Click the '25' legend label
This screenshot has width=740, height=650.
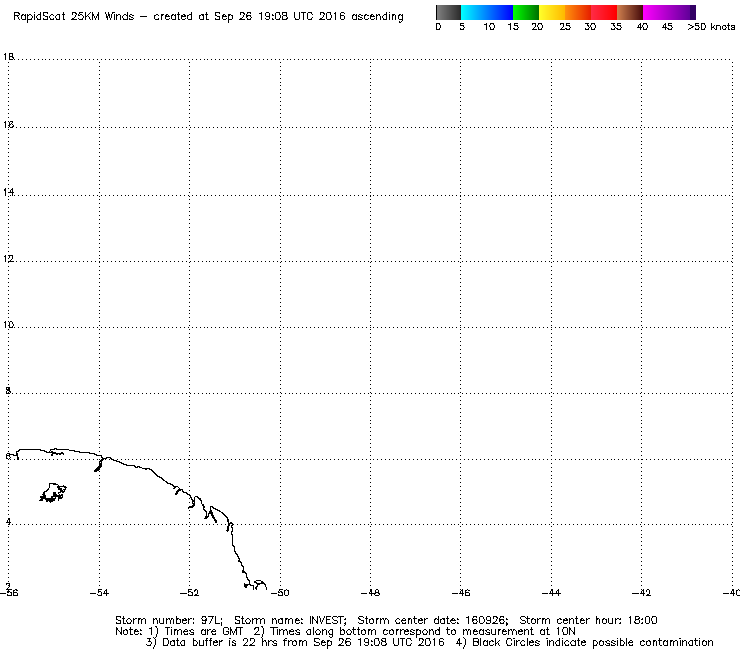(x=565, y=27)
